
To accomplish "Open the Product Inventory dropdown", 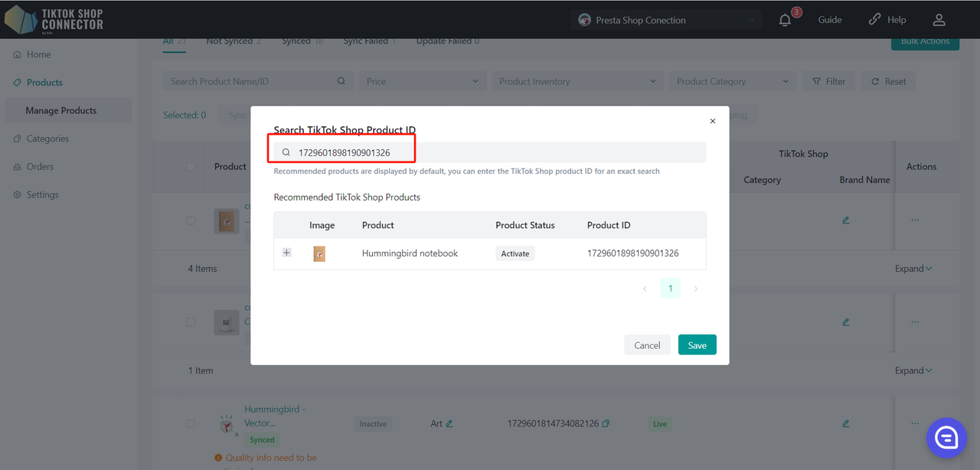I will pos(577,81).
